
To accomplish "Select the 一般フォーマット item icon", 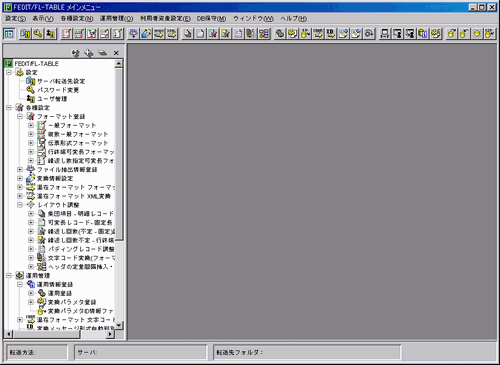I will click(x=41, y=125).
